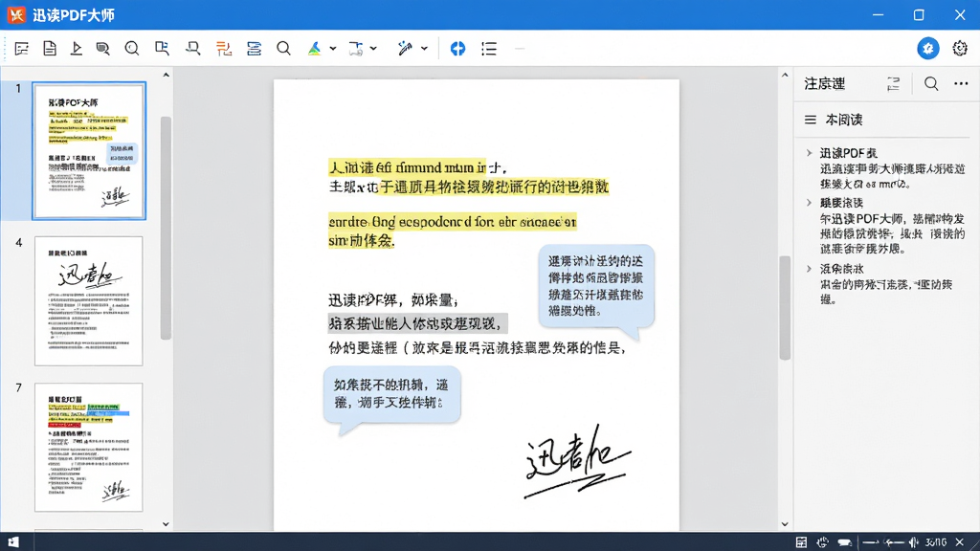Image resolution: width=980 pixels, height=551 pixels.
Task: Click document view scroll-up arrow
Action: (x=785, y=75)
